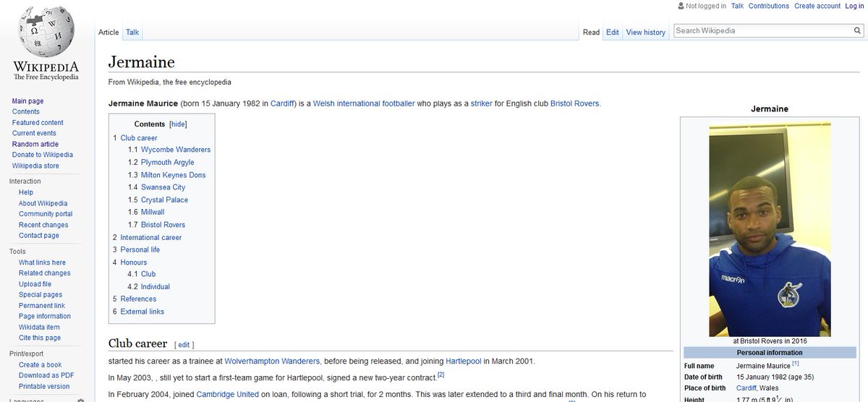This screenshot has height=402, width=868.
Task: Open the Talk link in top bar
Action: tap(737, 6)
